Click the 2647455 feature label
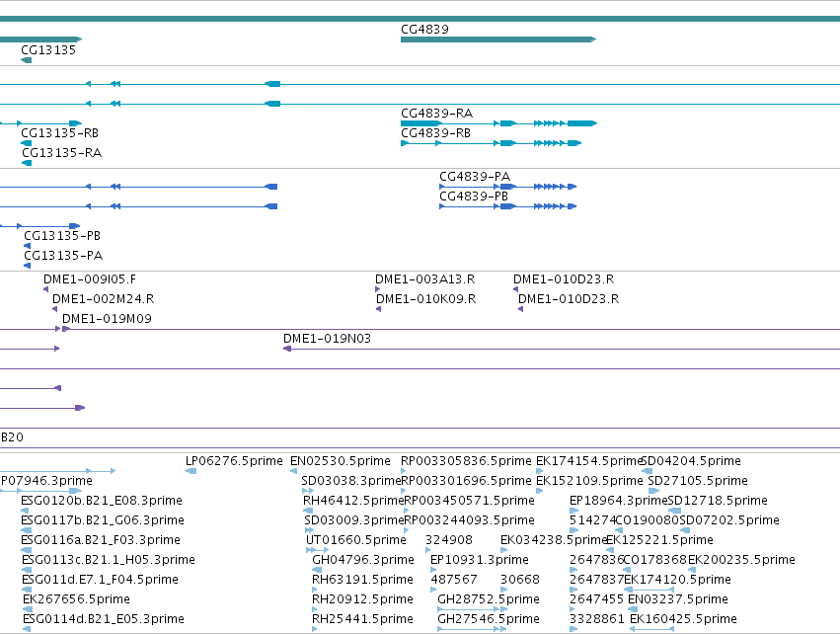This screenshot has height=634, width=840. point(597,599)
